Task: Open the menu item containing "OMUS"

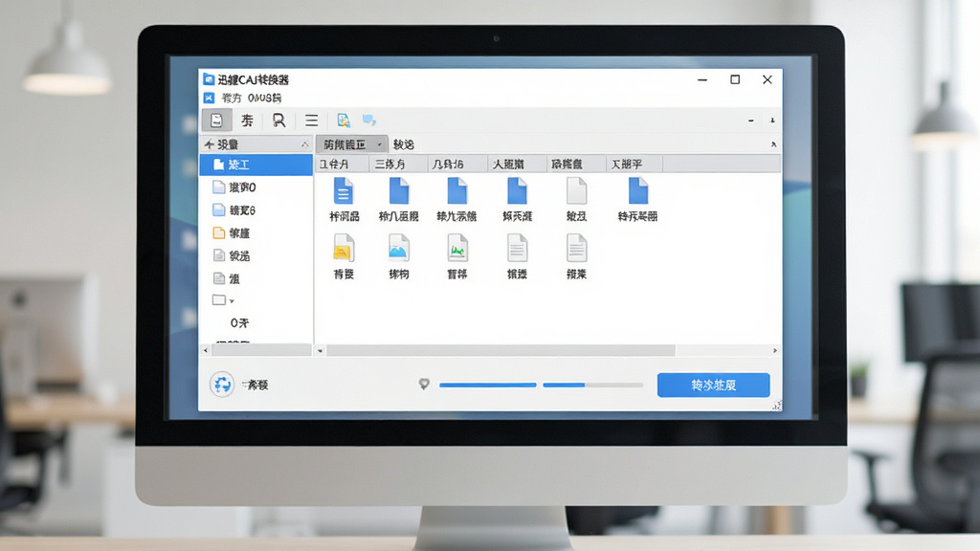Action: 264,99
